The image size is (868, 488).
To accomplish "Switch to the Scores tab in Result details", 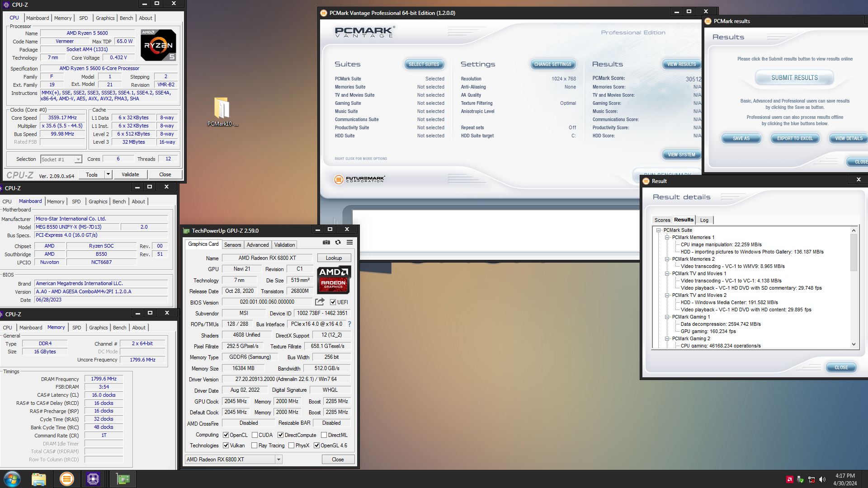I will [662, 221].
